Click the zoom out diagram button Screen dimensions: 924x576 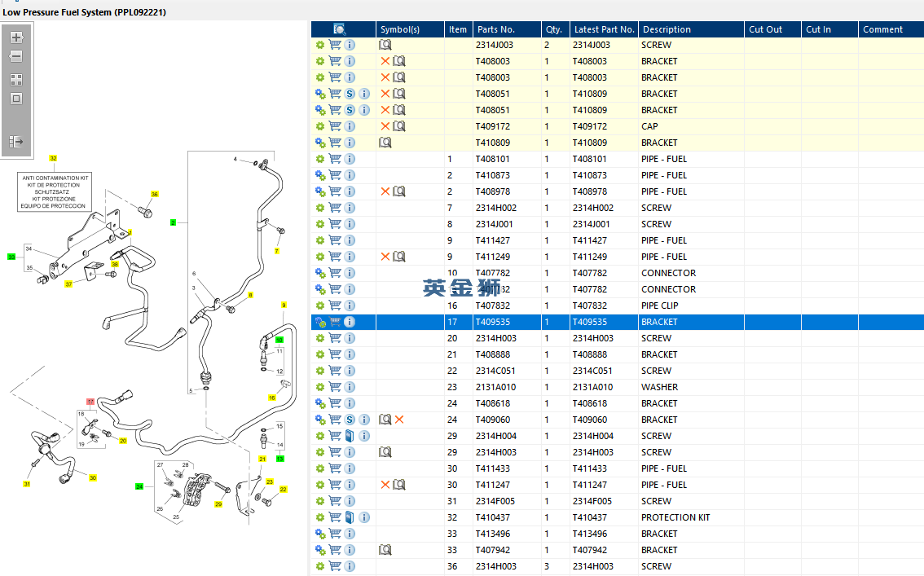[15, 57]
